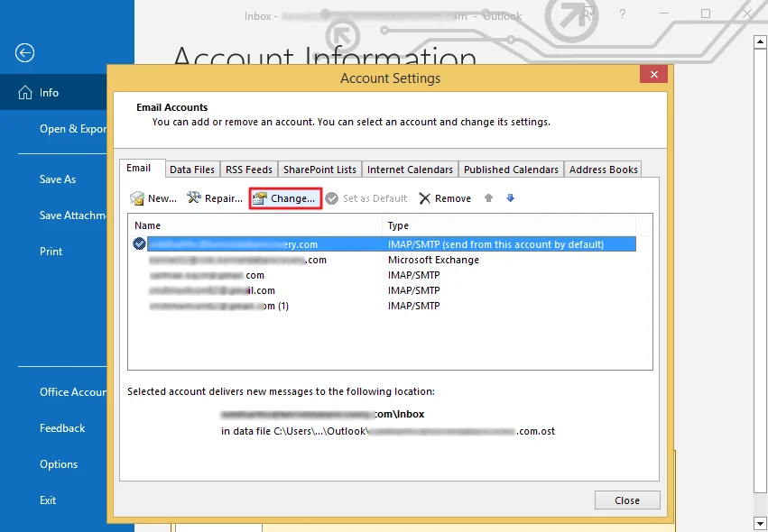Viewport: 768px width, 532px height.
Task: Click the help question mark icon
Action: [623, 14]
